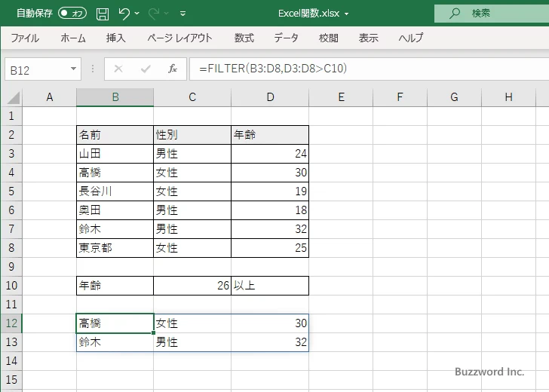Open the Redo history dropdown arrow
Screen dimensions: 549x392
167,14
